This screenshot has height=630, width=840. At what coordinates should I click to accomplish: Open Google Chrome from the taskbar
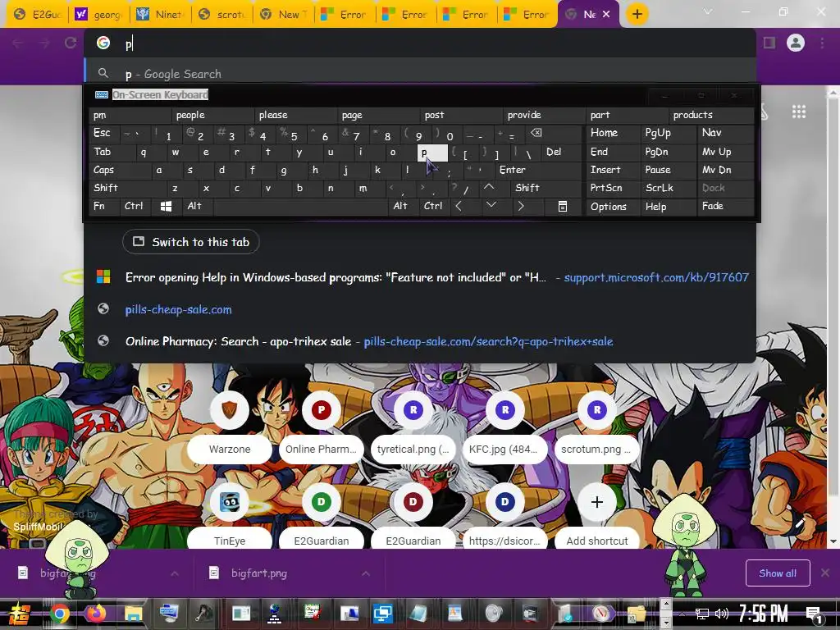(x=59, y=614)
